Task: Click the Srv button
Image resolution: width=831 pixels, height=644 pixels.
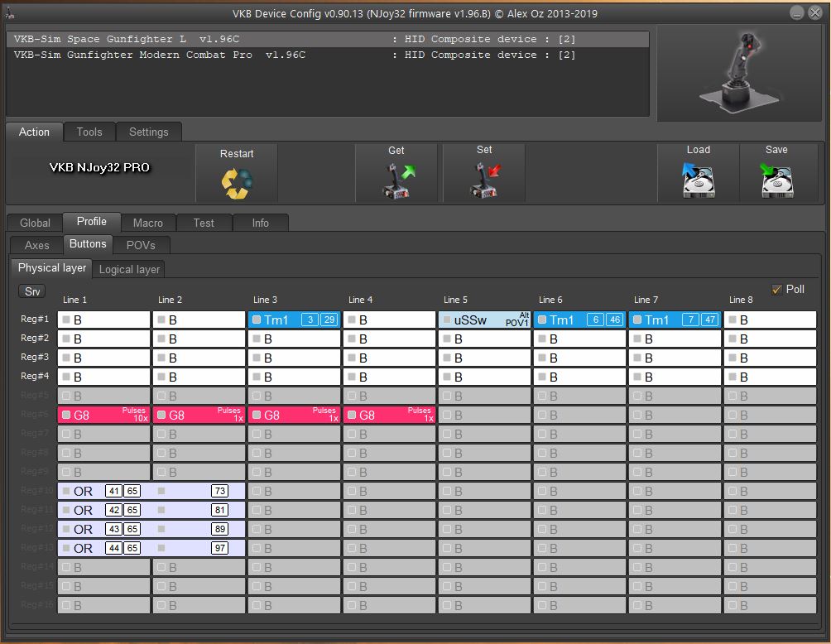Action: [x=32, y=291]
